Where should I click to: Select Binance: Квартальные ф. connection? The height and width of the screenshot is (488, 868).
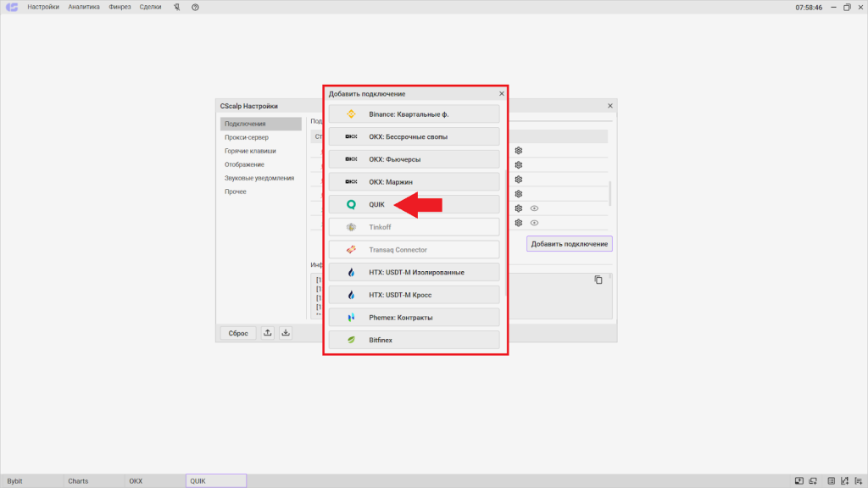[x=414, y=114]
